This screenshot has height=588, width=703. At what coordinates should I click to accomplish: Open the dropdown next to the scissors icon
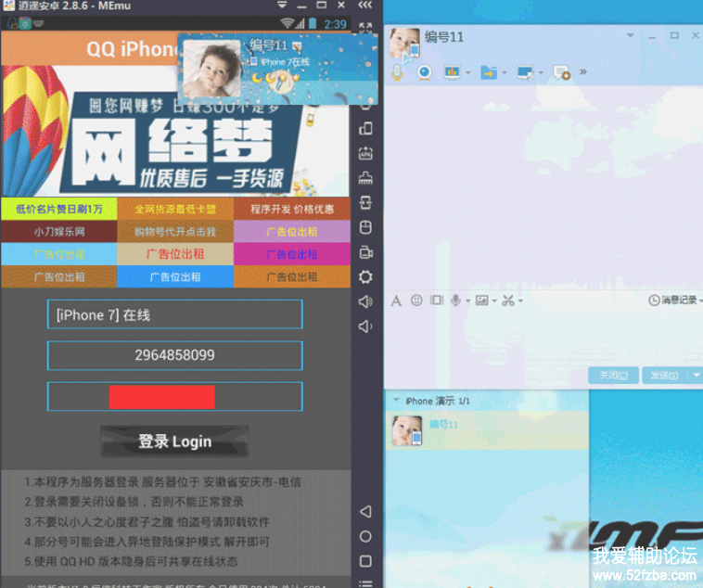(520, 300)
